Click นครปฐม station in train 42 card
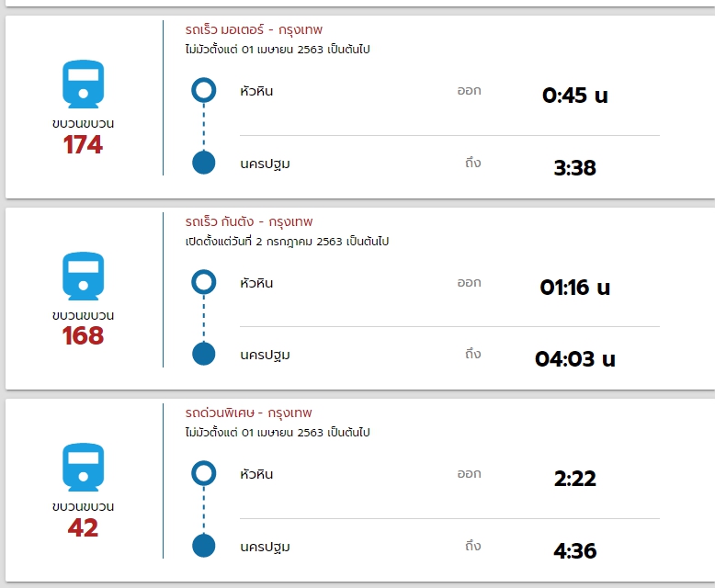715x588 pixels. coord(265,548)
